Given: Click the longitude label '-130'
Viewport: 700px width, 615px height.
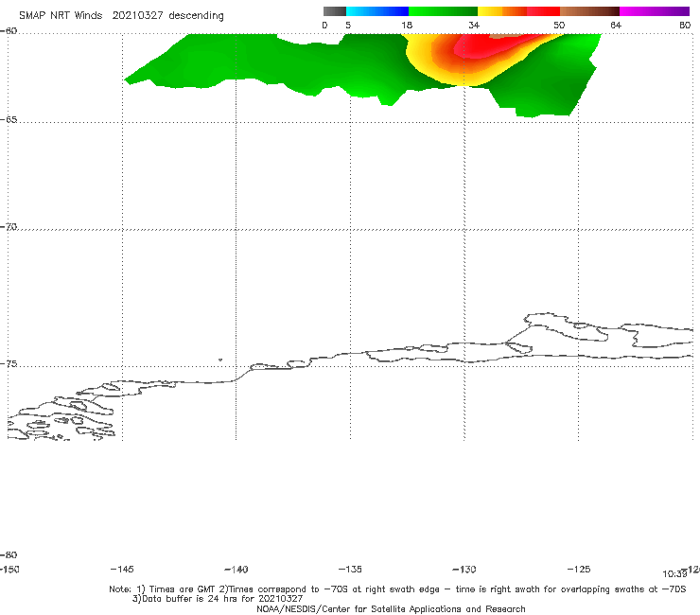Looking at the screenshot, I should [x=464, y=570].
